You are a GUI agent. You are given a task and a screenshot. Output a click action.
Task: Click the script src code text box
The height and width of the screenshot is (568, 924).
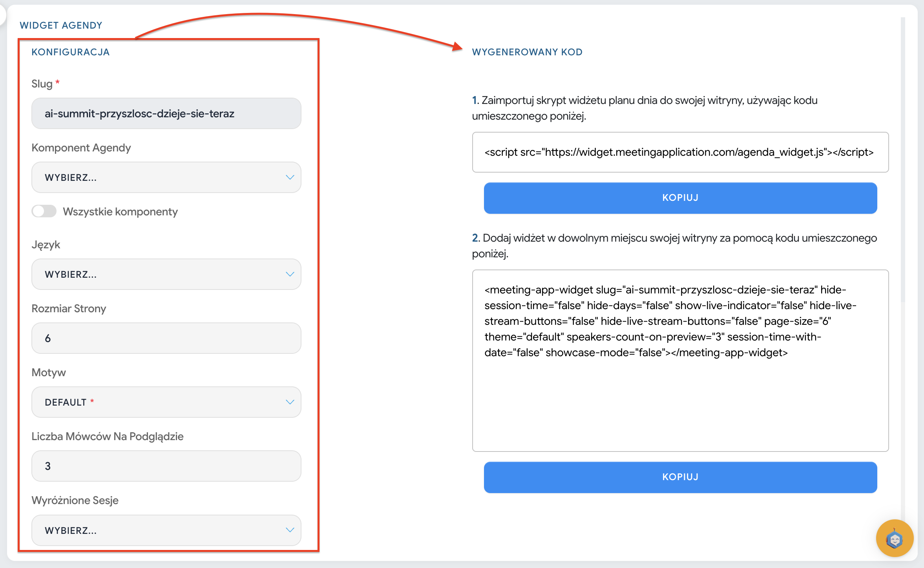coord(680,152)
